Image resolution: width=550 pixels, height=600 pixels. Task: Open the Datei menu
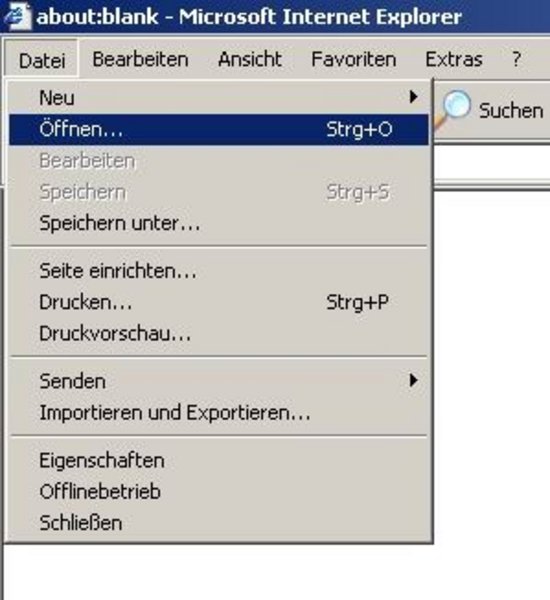pos(42,60)
